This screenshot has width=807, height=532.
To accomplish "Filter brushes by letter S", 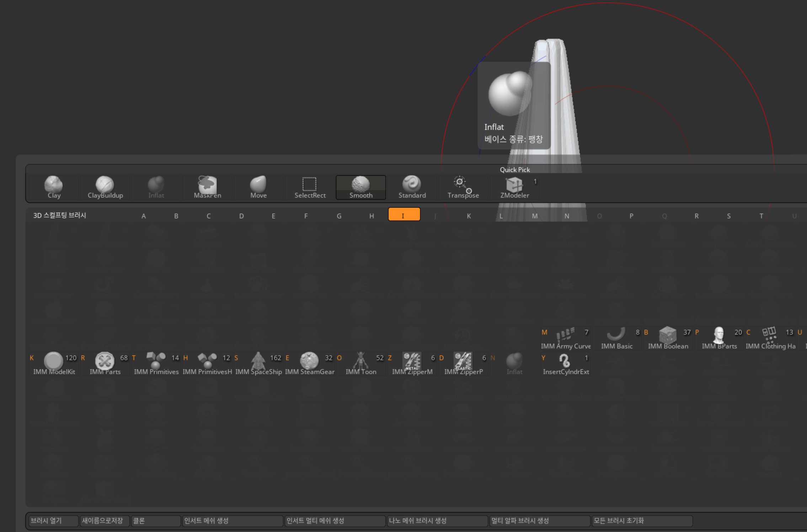I will (x=728, y=216).
